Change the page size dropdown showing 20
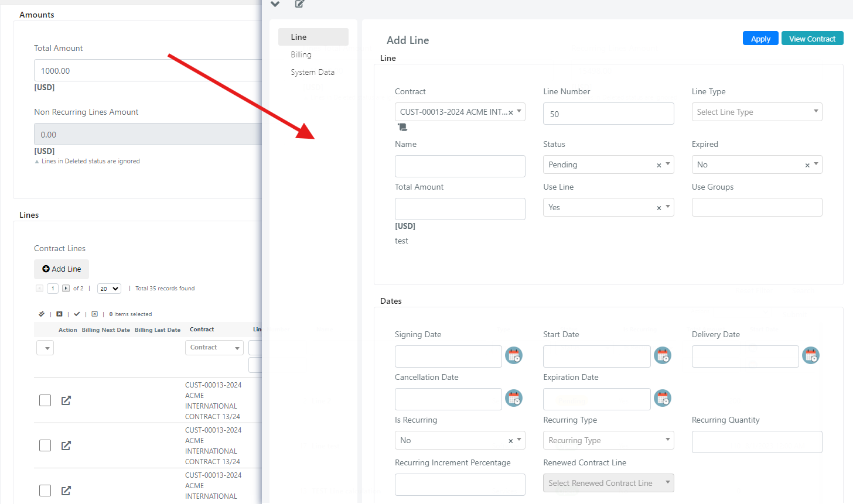Image resolution: width=853 pixels, height=504 pixels. [109, 289]
